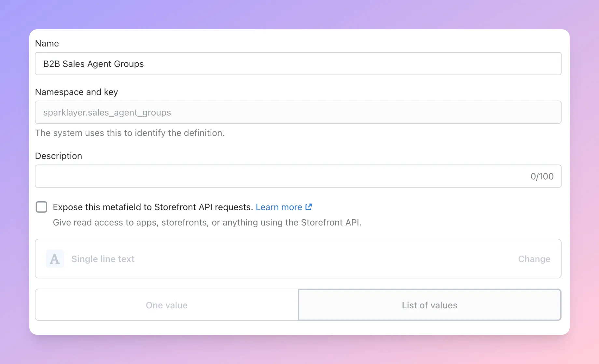Image resolution: width=599 pixels, height=364 pixels.
Task: Open the Learn more link
Action: click(279, 207)
